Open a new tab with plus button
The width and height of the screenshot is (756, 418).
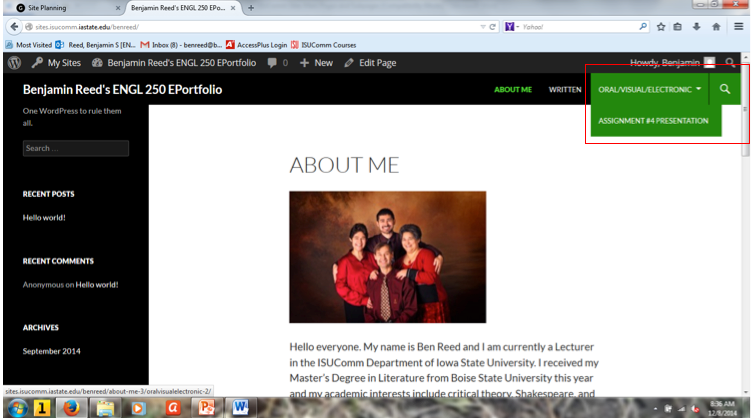(251, 8)
